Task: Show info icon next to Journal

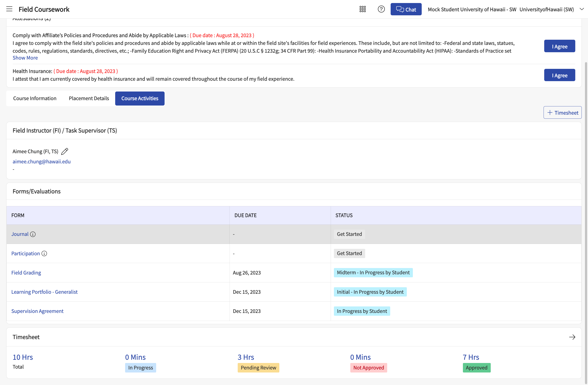Action: (33, 234)
